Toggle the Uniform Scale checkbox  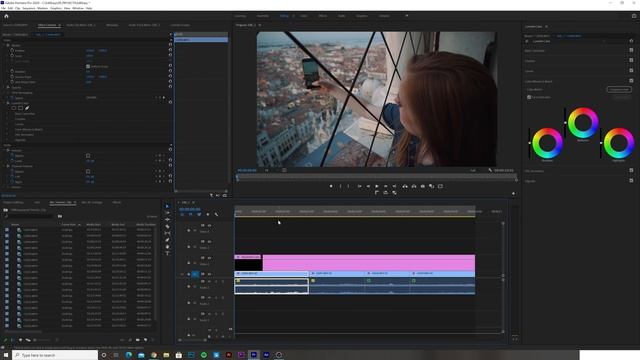pyautogui.click(x=88, y=66)
